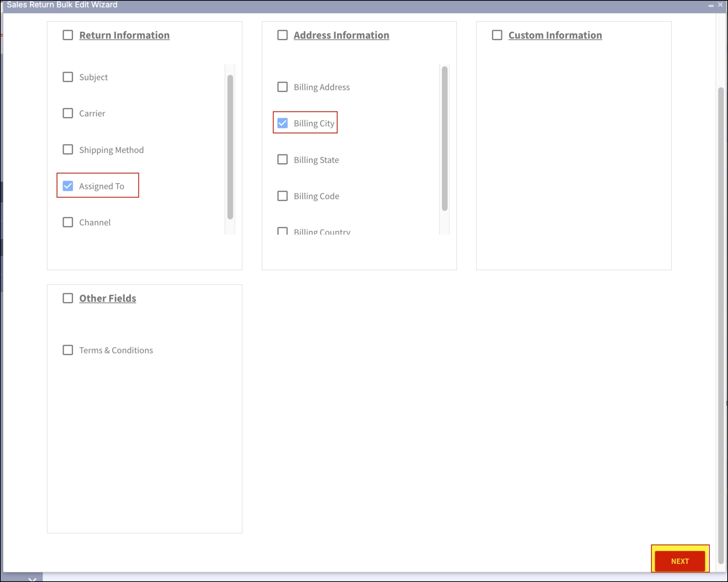The image size is (728, 582).
Task: Click the Address Information heading link
Action: (341, 35)
